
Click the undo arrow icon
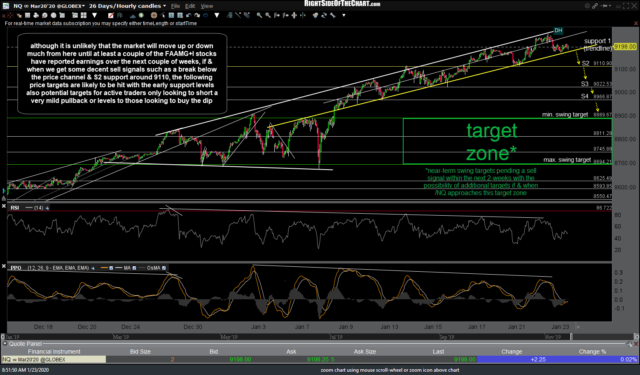click(x=188, y=16)
